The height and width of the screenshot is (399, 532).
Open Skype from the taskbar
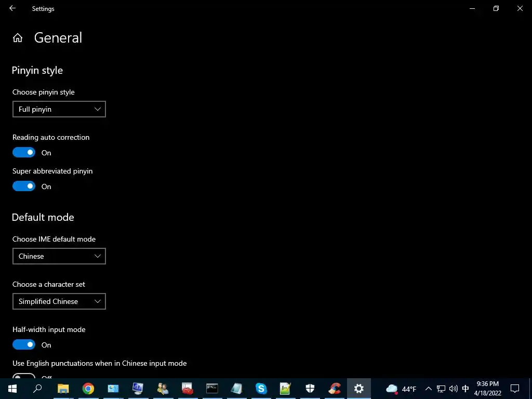click(x=261, y=389)
